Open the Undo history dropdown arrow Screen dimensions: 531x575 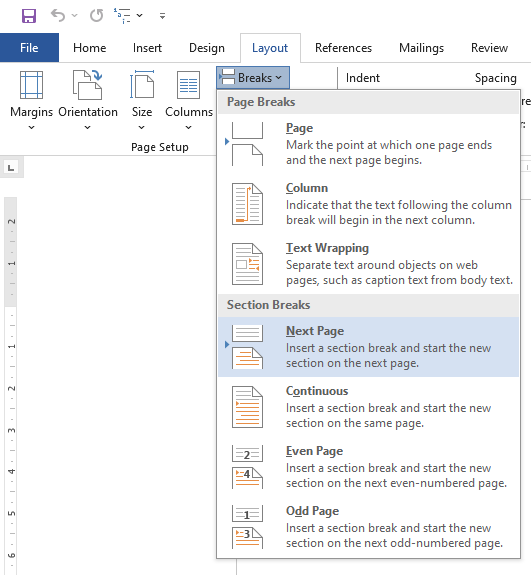[74, 15]
